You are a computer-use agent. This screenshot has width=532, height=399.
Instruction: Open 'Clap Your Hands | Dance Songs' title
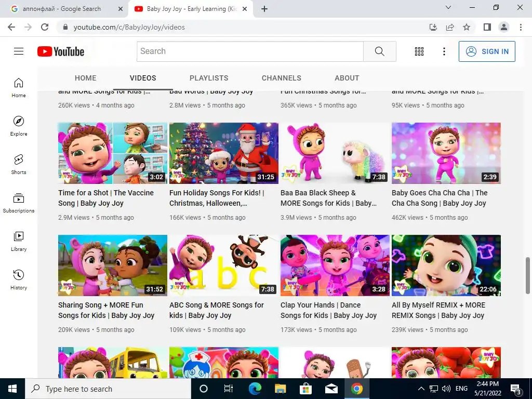pyautogui.click(x=328, y=310)
